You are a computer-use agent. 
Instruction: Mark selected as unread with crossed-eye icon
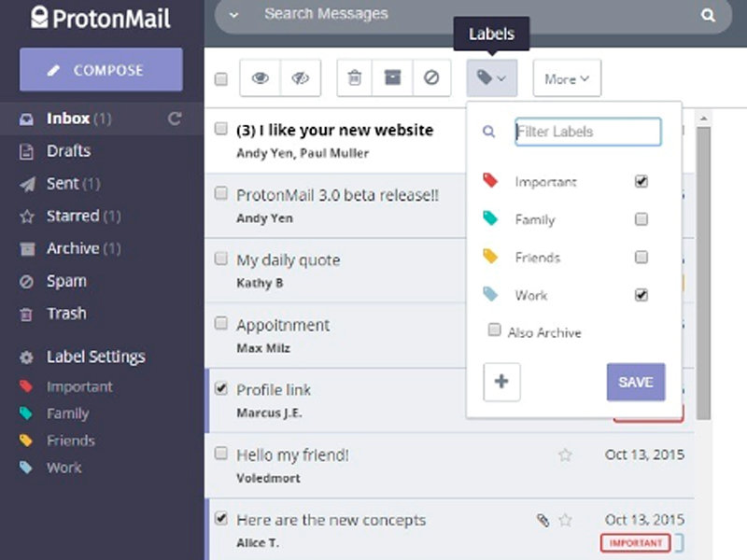tap(301, 77)
